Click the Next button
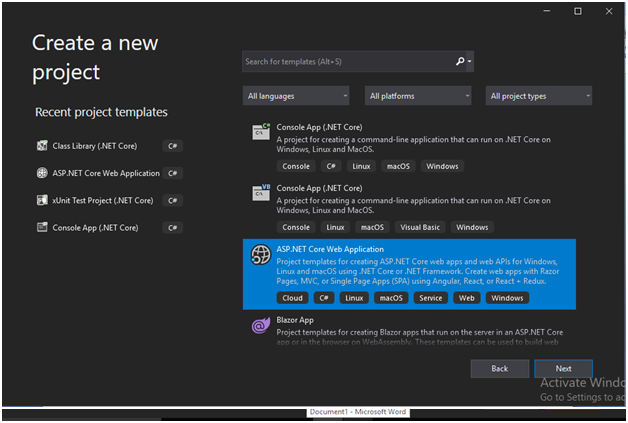 563,368
